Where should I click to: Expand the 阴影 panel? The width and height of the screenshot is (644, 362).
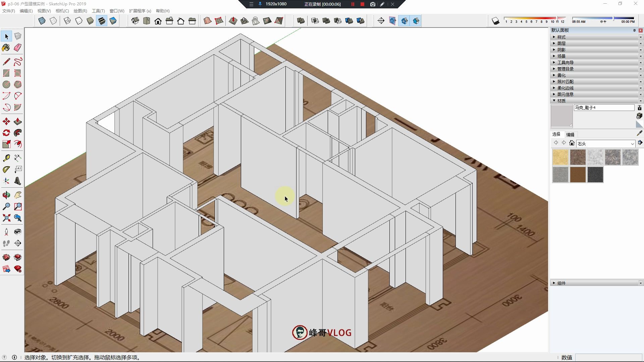561,49
